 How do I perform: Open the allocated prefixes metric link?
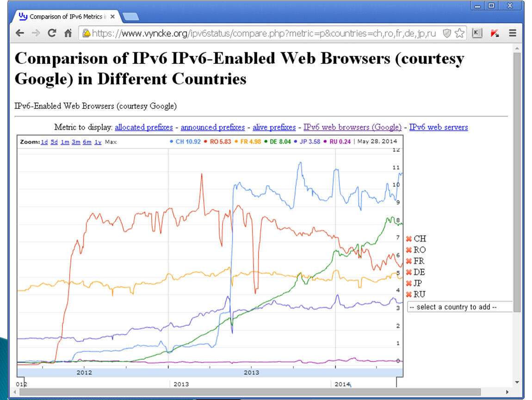pos(143,127)
